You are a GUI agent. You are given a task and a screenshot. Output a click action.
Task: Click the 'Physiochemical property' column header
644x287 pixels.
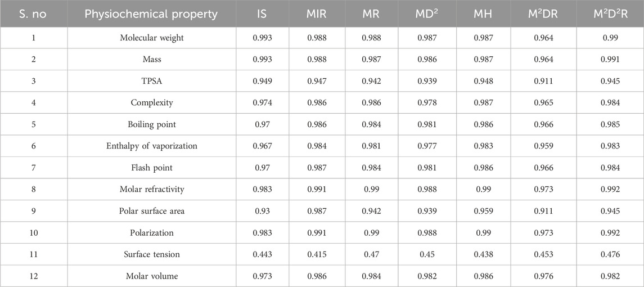151,15
